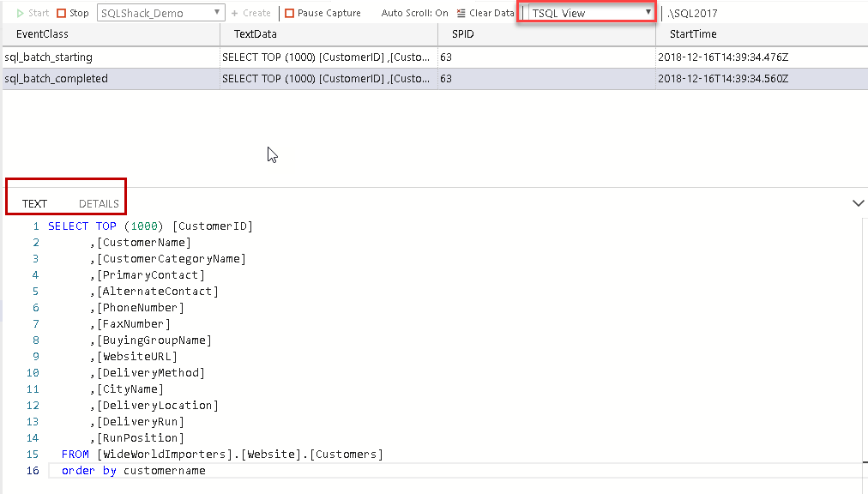
Task: Open the SQLShack_Demo session dropdown
Action: 160,13
